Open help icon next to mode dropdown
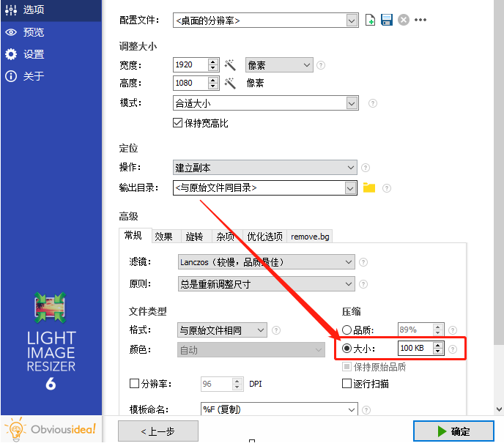 point(373,103)
